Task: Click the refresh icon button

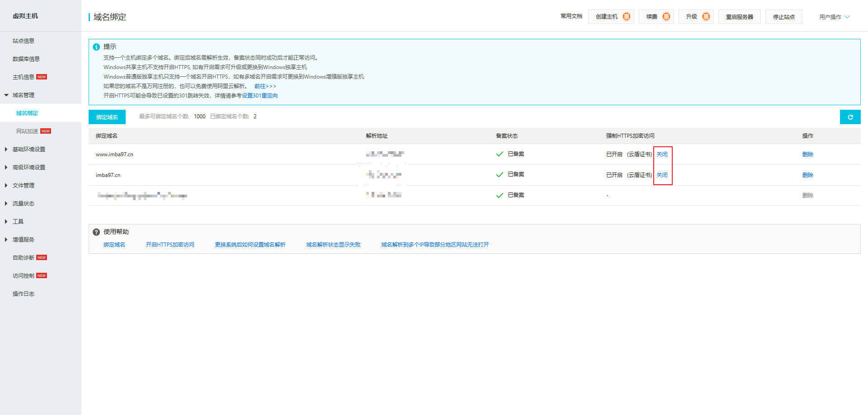Action: pyautogui.click(x=850, y=117)
